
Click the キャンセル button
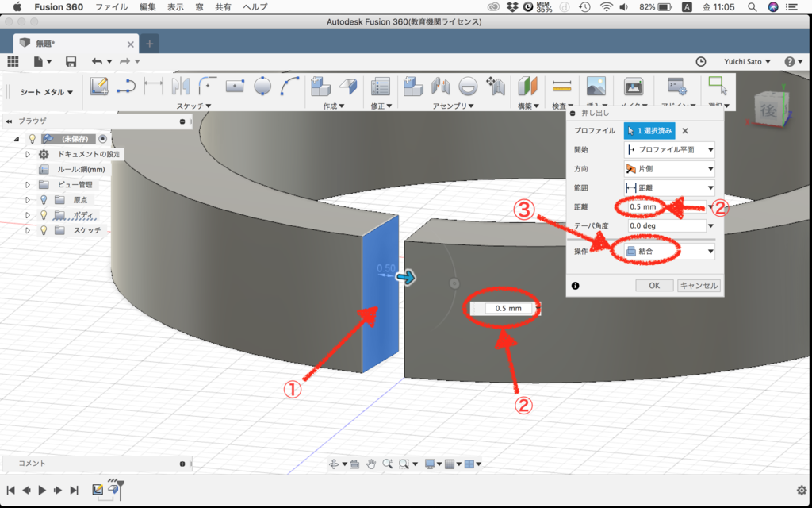coord(699,286)
